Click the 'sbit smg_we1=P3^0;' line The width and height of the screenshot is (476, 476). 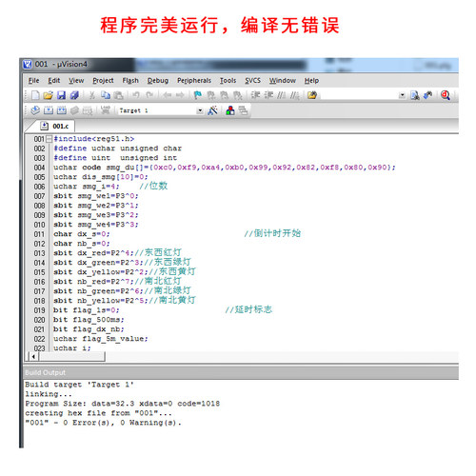click(x=96, y=196)
